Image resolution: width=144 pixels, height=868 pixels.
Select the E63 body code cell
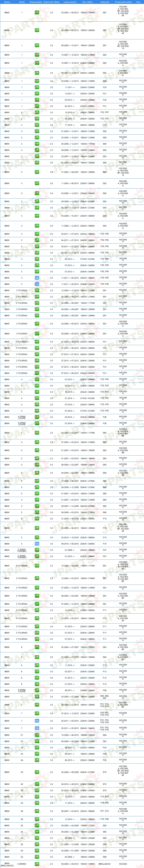(x=105, y=647)
